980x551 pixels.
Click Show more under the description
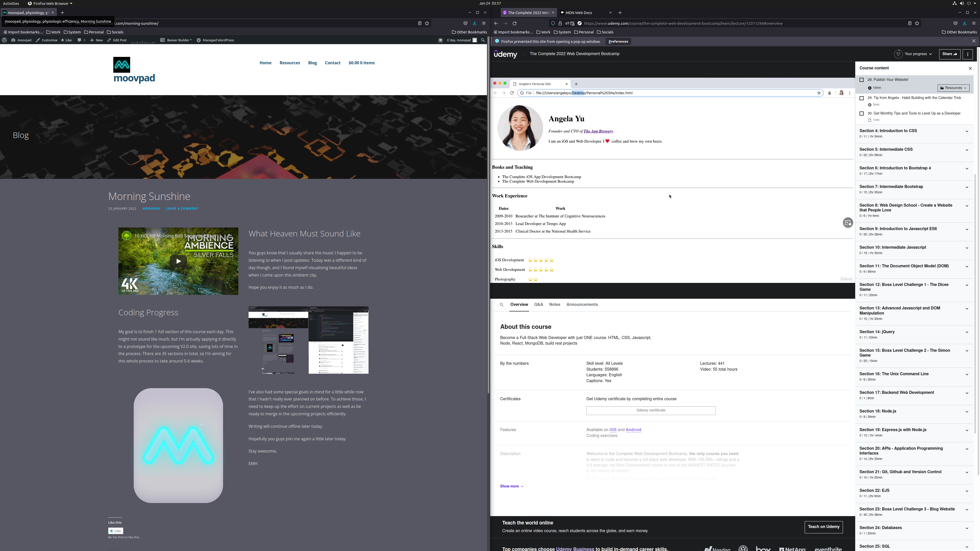pos(511,486)
